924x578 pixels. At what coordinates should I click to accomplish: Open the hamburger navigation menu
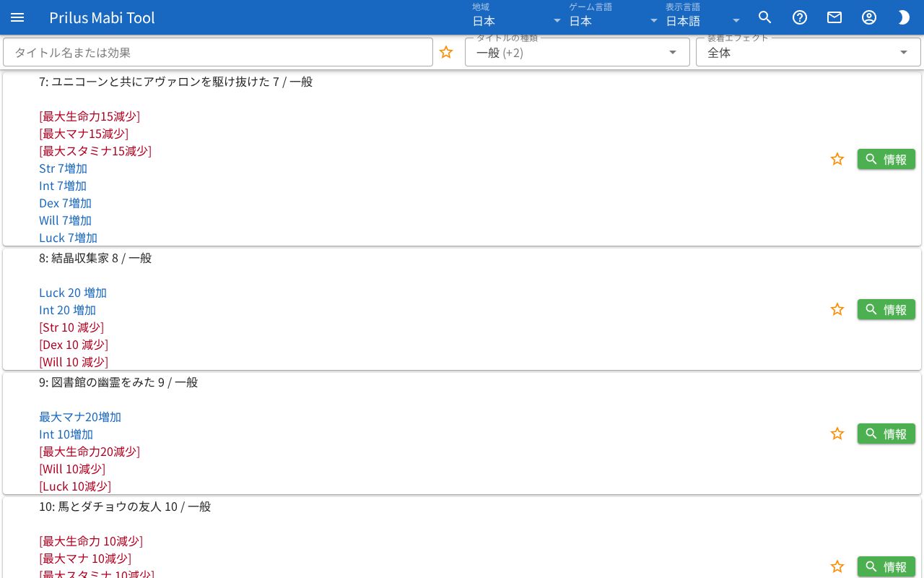17,17
